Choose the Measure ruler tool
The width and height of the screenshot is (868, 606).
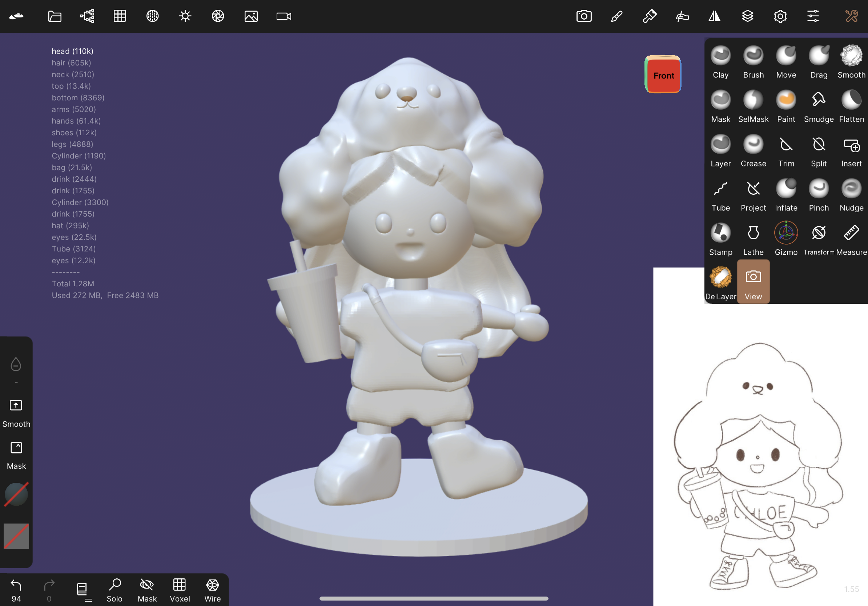(851, 239)
